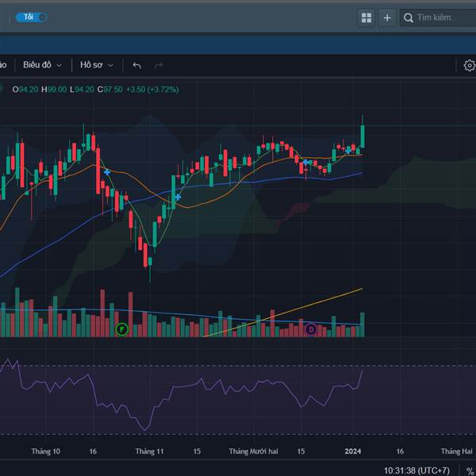476x476 pixels.
Task: Click the plus add button
Action: pyautogui.click(x=387, y=18)
